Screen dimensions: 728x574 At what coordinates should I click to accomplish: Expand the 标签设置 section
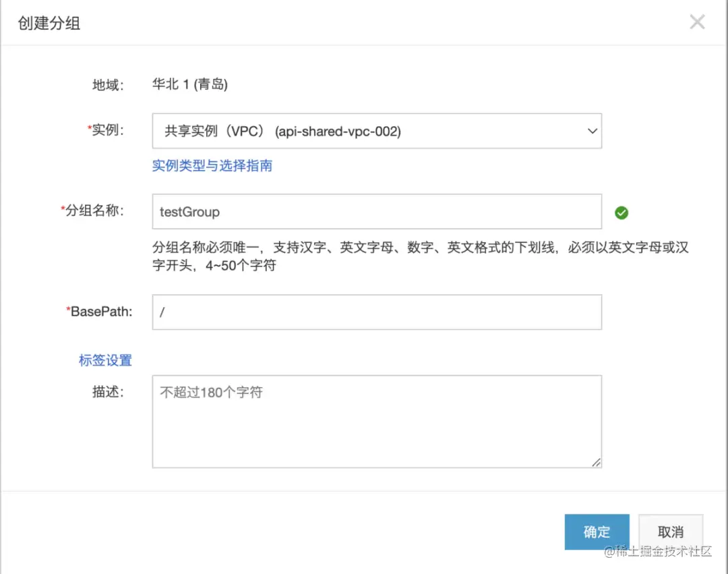pyautogui.click(x=105, y=360)
